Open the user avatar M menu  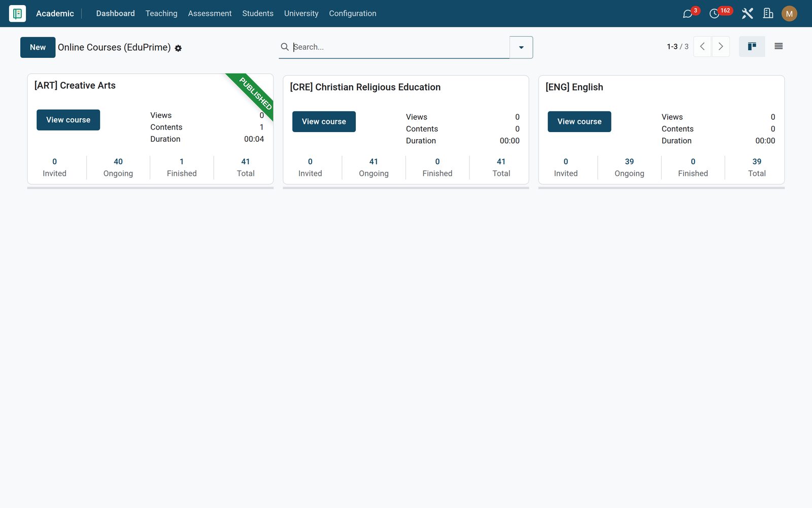[789, 14]
